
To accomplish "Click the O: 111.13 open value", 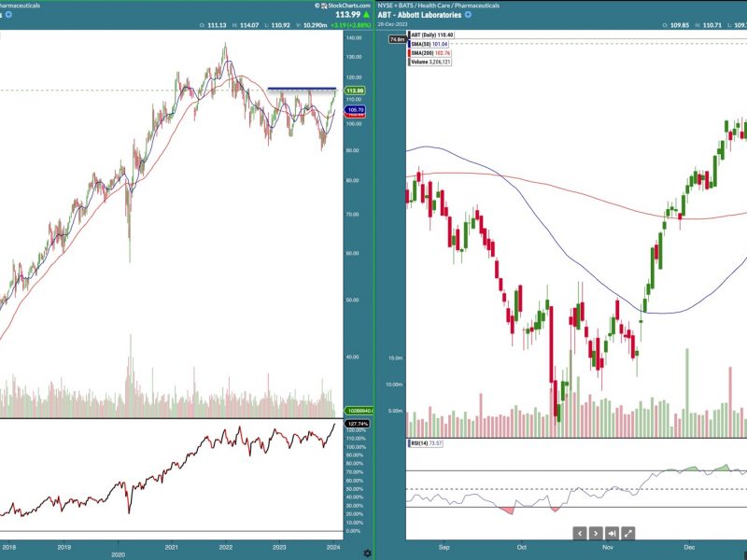I will click(213, 25).
